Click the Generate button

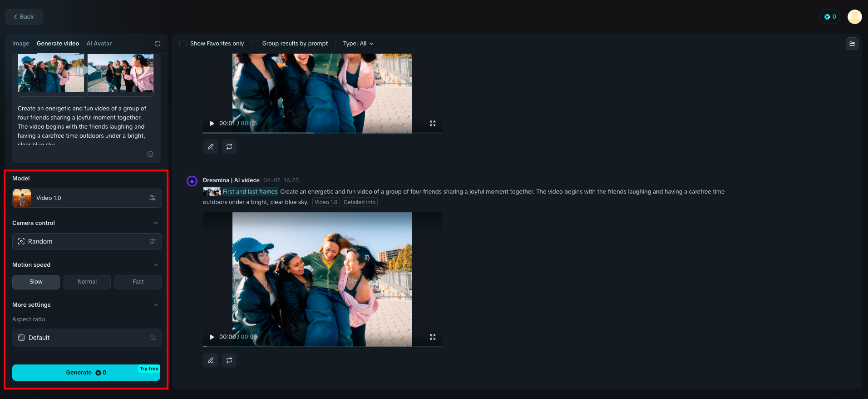coord(86,373)
